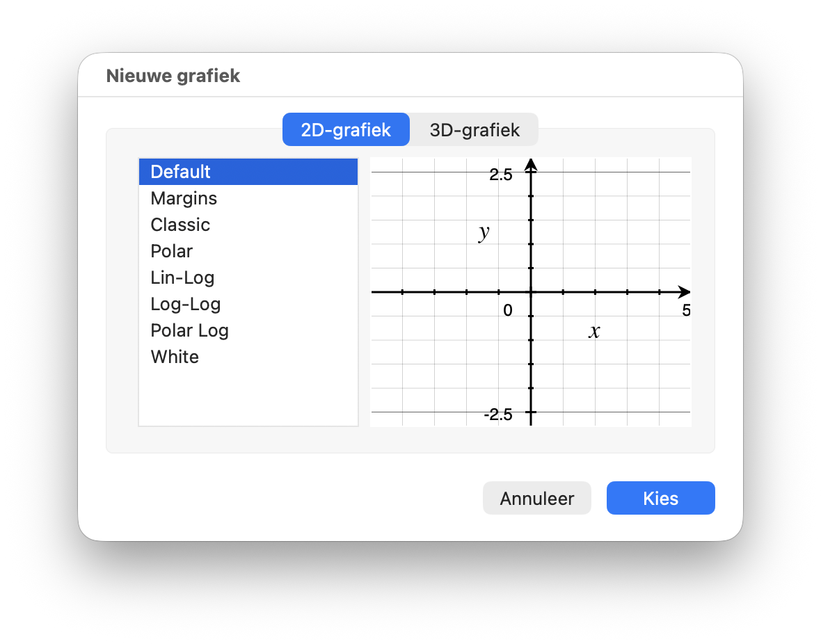Pick the Polar graph template
This screenshot has width=821, height=644.
[x=172, y=251]
